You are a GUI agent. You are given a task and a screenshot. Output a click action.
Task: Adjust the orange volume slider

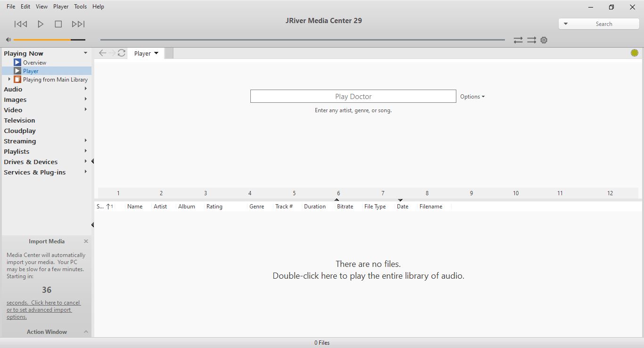coord(50,40)
